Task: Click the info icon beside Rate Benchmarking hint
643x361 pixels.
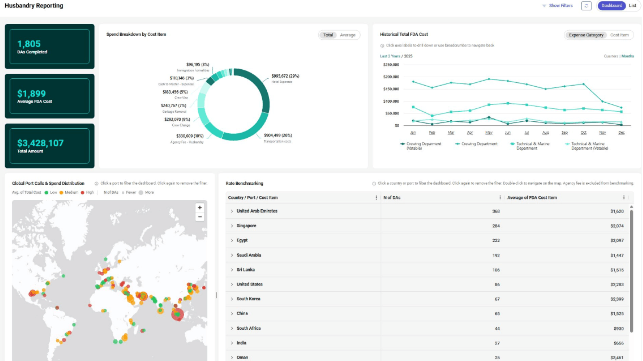Action: (x=374, y=184)
